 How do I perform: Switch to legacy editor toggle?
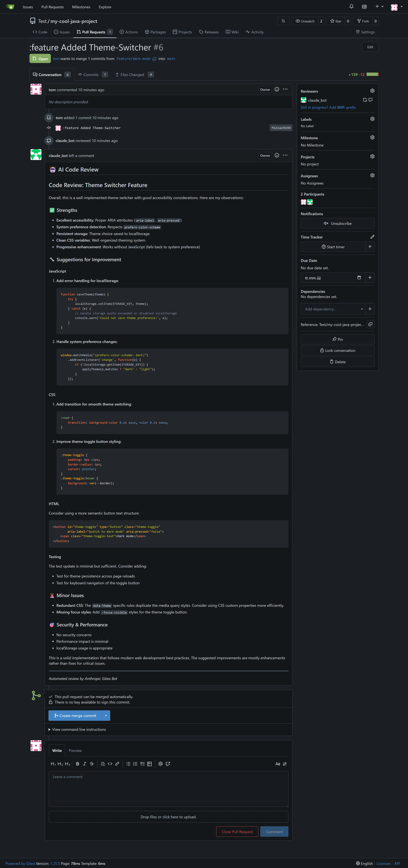285,764
